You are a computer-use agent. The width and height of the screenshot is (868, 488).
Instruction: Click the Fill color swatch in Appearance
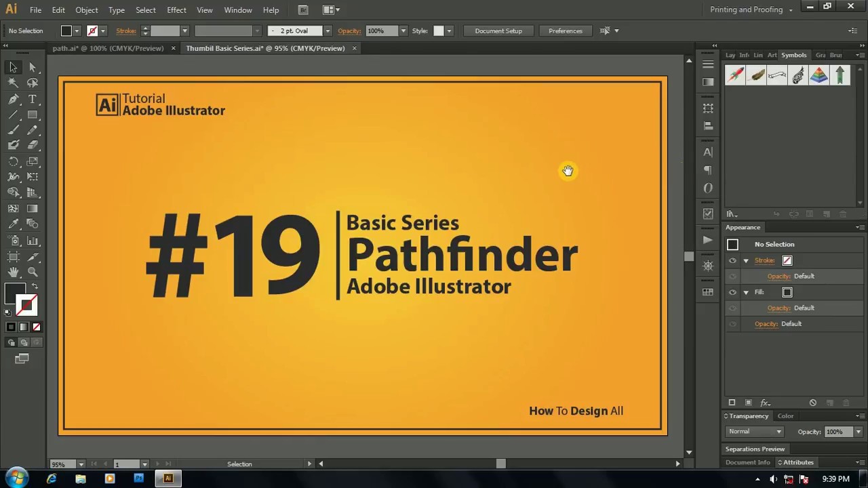(787, 292)
